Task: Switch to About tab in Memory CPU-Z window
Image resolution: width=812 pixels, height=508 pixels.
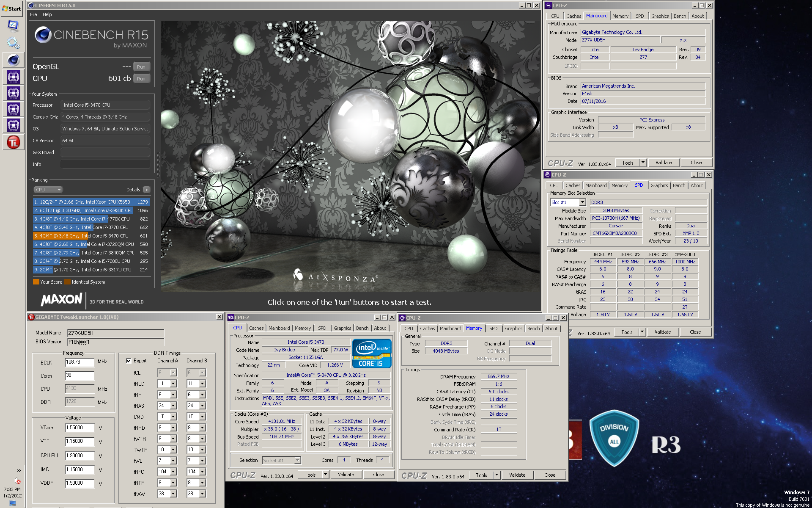Action: pos(551,329)
